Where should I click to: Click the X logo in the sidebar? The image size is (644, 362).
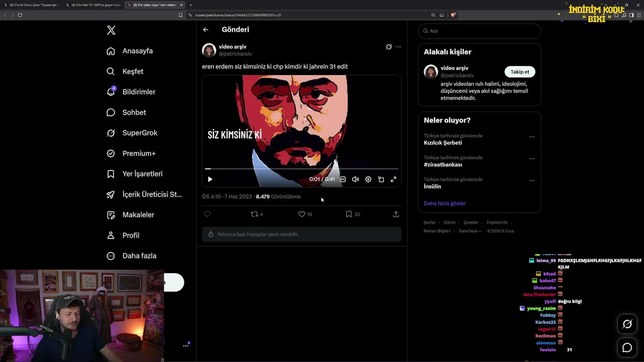pos(111,30)
